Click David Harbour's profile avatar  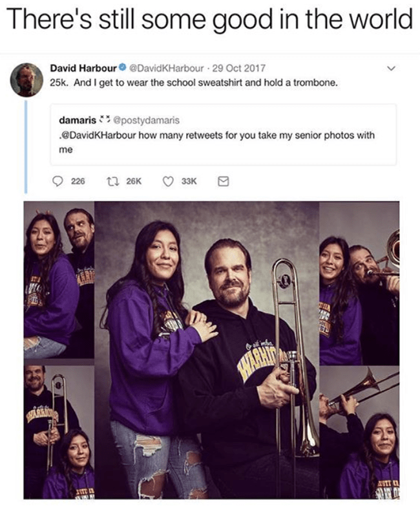coord(27,80)
